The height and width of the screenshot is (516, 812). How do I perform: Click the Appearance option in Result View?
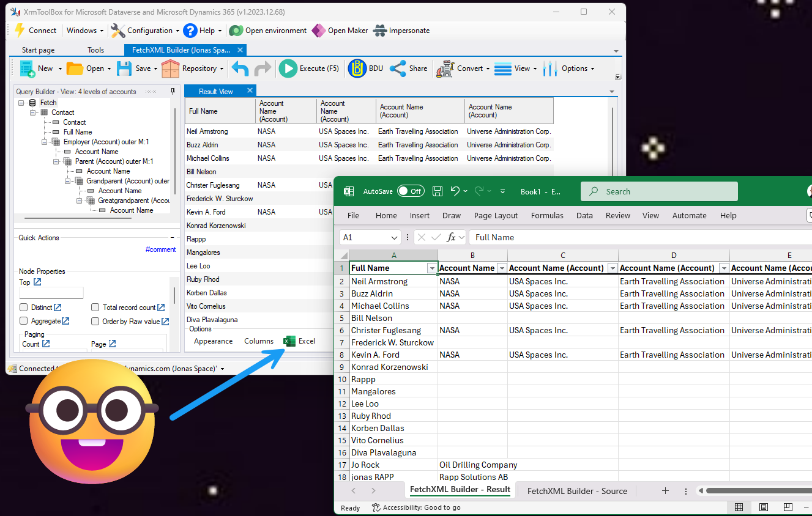click(x=213, y=341)
